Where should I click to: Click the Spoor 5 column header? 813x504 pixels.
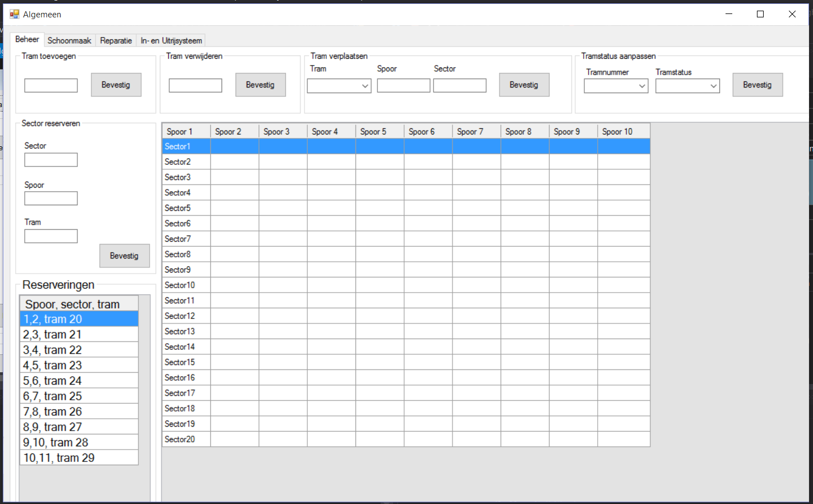pyautogui.click(x=379, y=131)
